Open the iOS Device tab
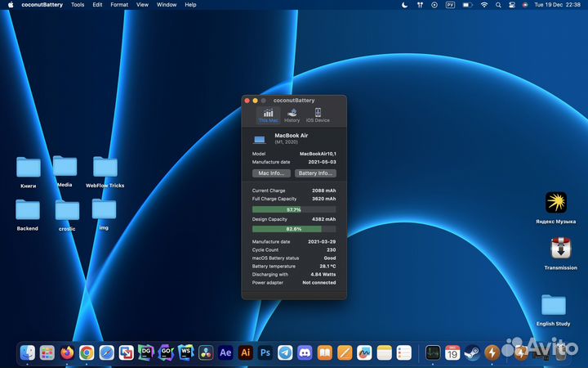This screenshot has width=588, height=368. pos(318,115)
